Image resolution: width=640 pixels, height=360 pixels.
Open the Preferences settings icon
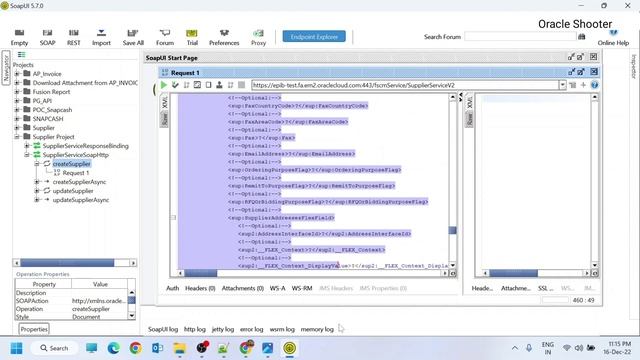point(224,33)
